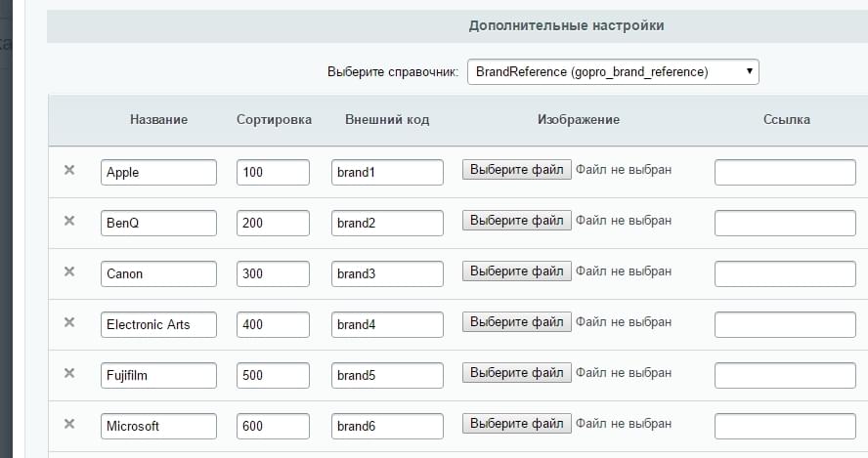
Task: Click the Fujifilm name input
Action: (x=158, y=376)
